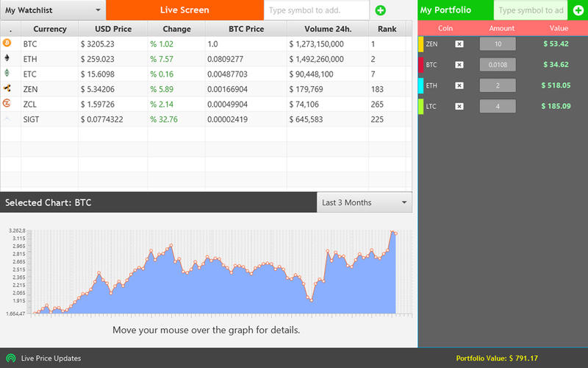Click the yellow ZEN color swatch
The height and width of the screenshot is (368, 588).
(420, 44)
